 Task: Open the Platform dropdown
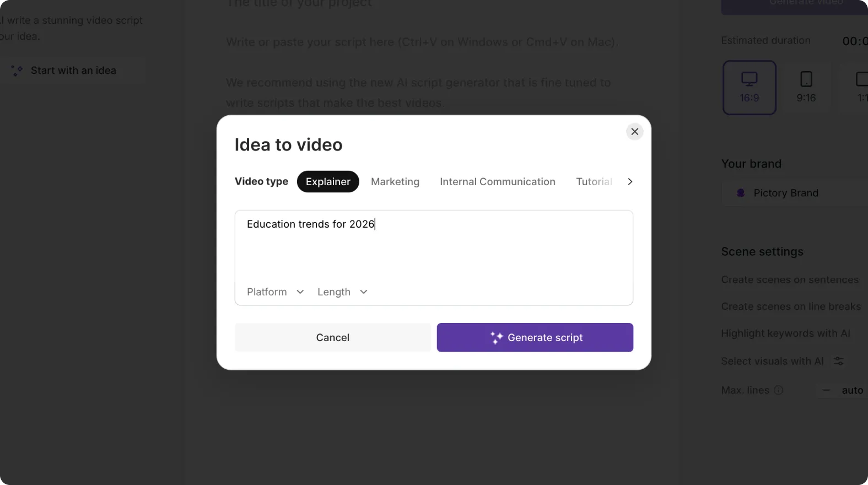[x=274, y=292]
